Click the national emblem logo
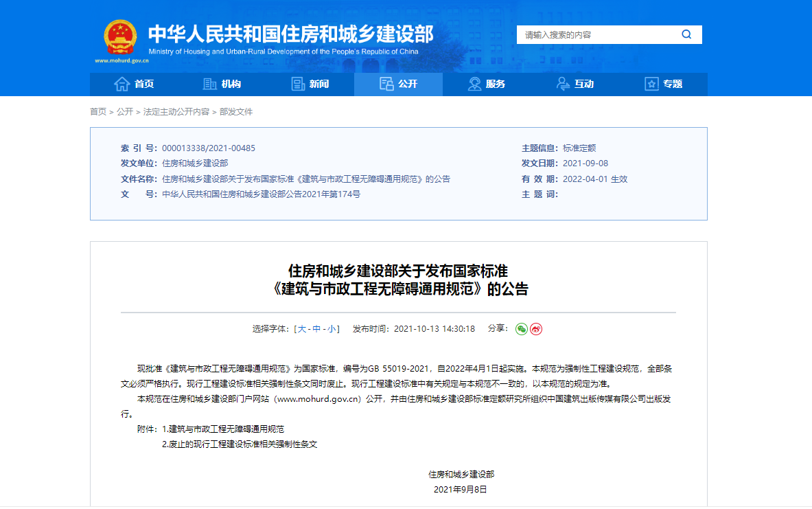Screen dimensions: 812x509 pos(120,37)
